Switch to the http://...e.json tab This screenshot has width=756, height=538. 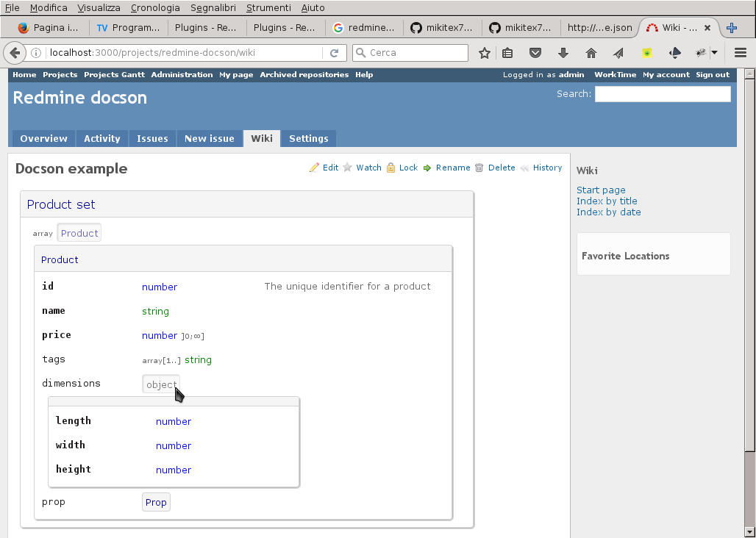click(600, 28)
